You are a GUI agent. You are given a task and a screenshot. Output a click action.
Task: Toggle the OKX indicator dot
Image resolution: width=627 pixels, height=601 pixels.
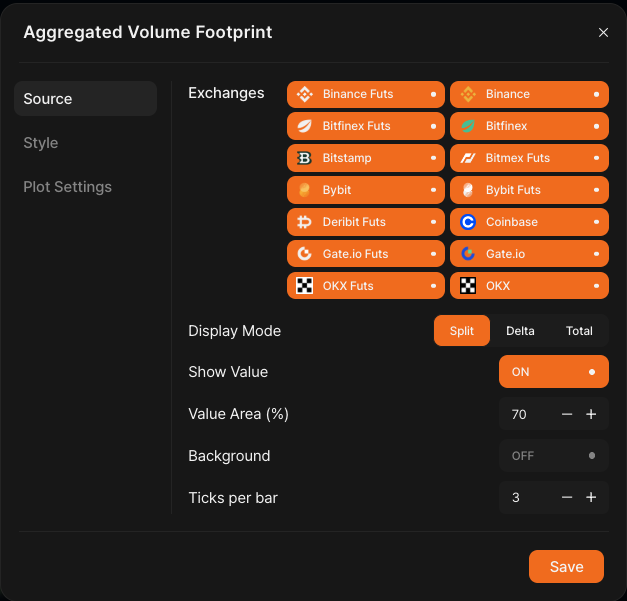597,286
